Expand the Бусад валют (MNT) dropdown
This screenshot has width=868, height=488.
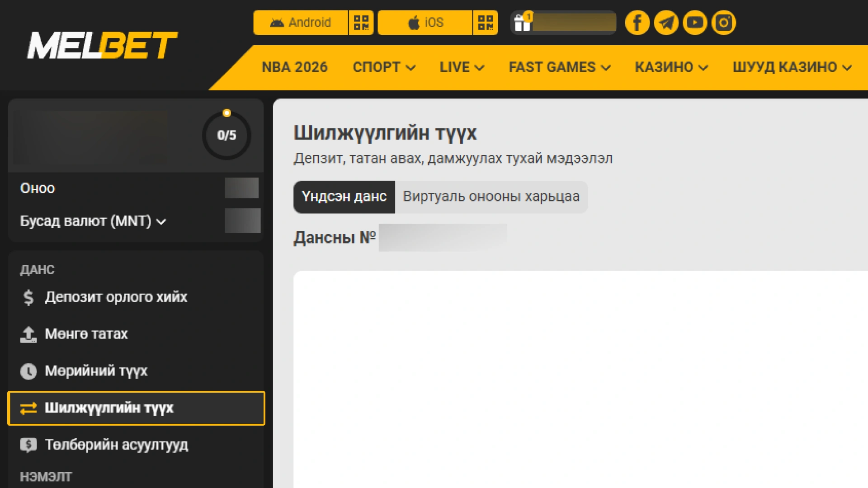pos(93,221)
